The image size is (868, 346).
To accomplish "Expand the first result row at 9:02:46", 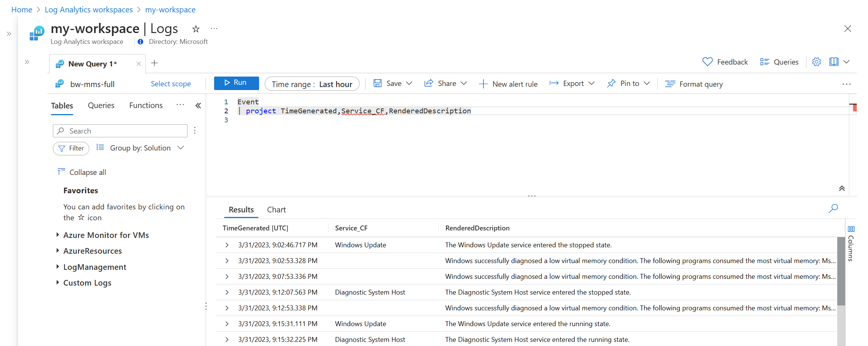I will (227, 245).
